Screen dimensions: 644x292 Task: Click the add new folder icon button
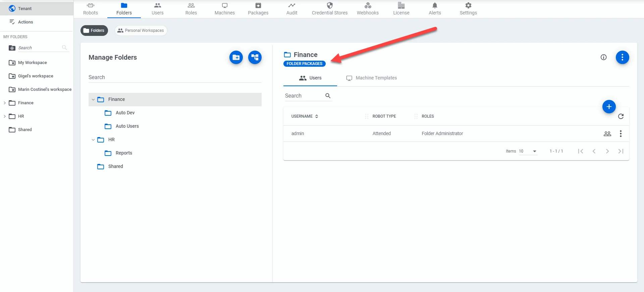236,57
